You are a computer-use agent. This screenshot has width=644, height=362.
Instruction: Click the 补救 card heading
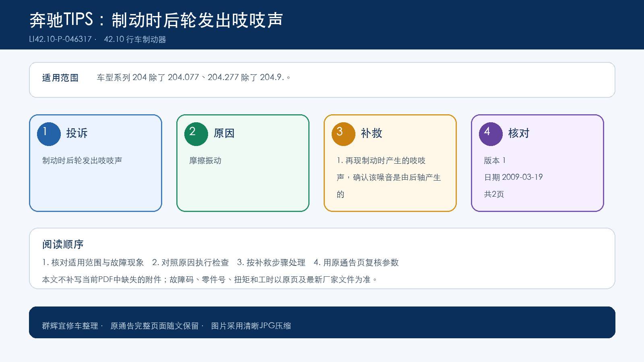pyautogui.click(x=372, y=133)
